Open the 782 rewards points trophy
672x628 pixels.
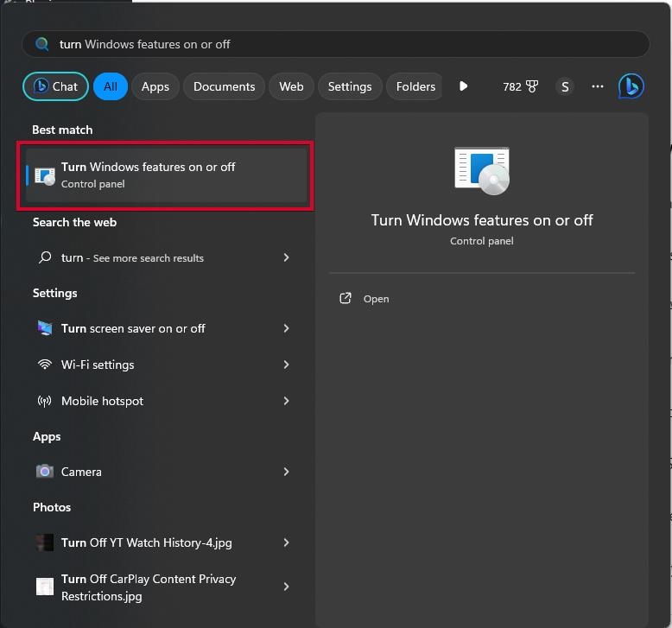coord(520,86)
